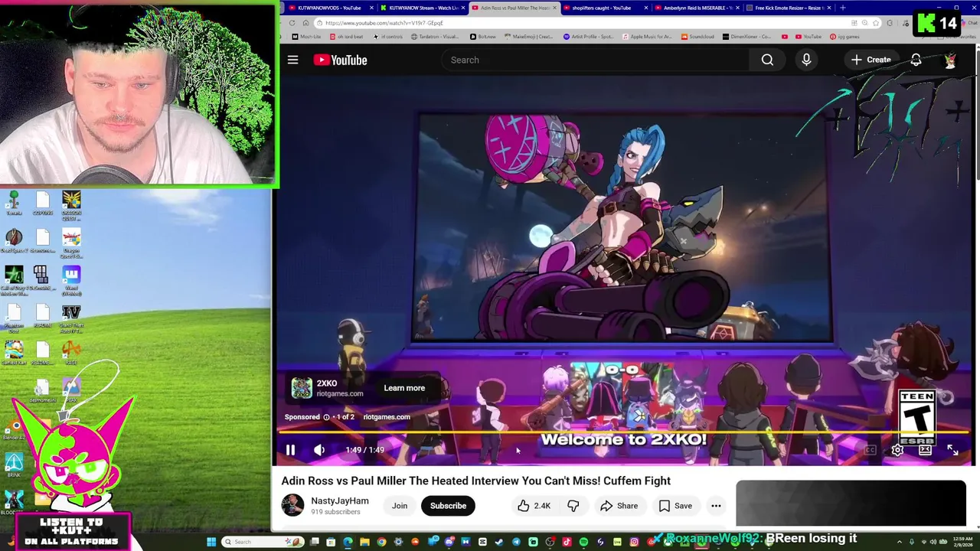This screenshot has height=551, width=980.
Task: Open a new browser tab
Action: pyautogui.click(x=843, y=8)
